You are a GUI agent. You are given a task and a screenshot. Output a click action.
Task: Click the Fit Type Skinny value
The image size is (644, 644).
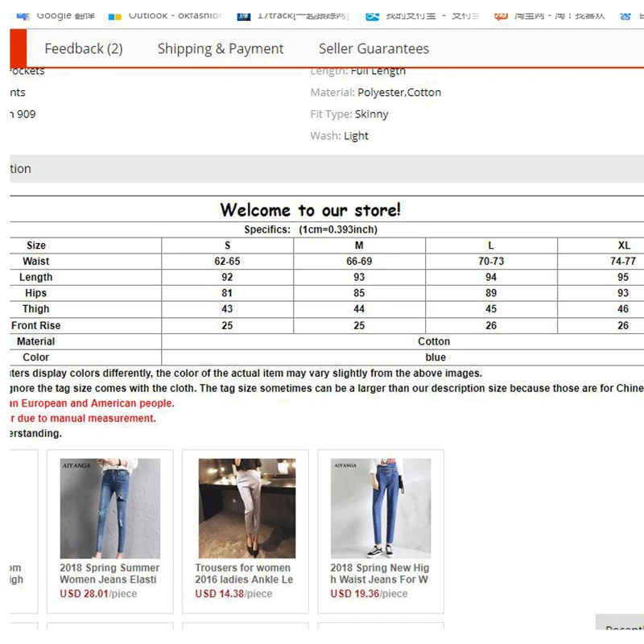[371, 114]
